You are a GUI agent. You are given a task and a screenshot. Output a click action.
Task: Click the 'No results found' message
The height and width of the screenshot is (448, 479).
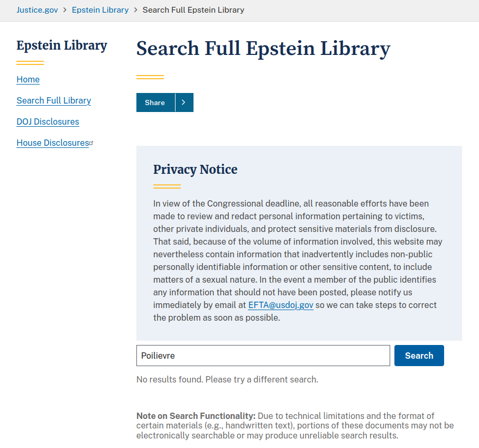[x=227, y=380]
